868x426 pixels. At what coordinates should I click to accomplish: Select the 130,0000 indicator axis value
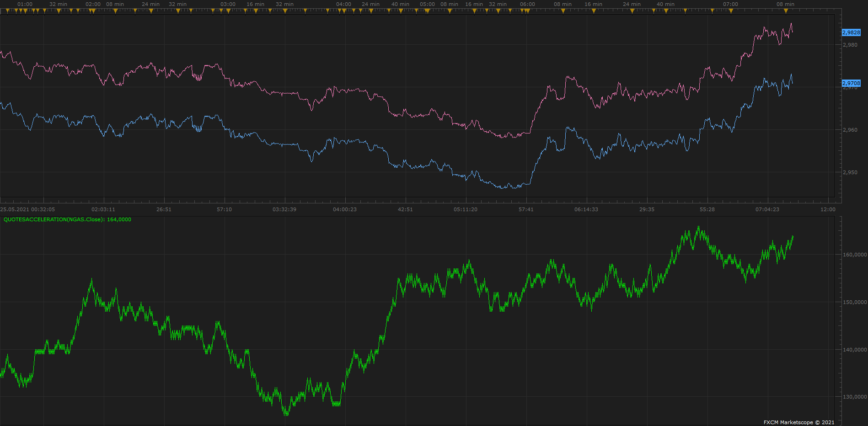(x=855, y=397)
